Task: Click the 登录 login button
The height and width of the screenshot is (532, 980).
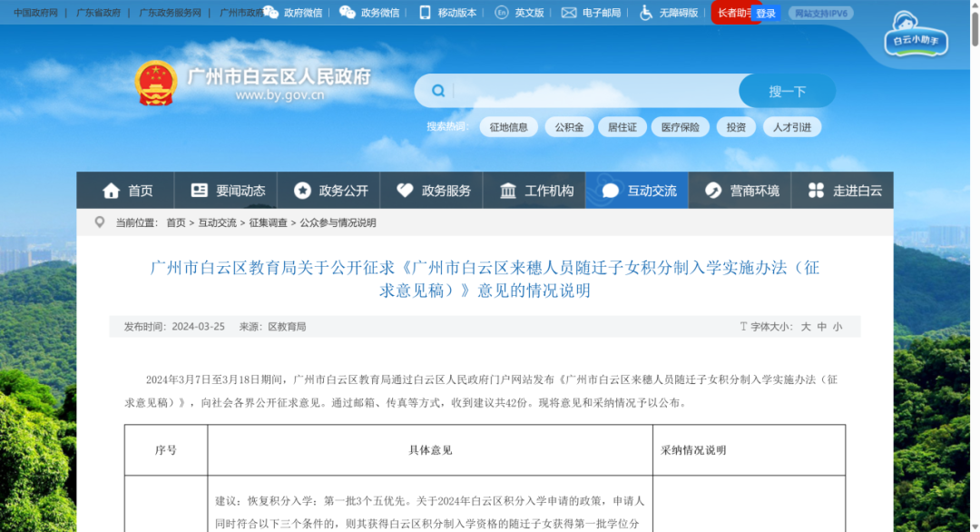Action: click(766, 13)
